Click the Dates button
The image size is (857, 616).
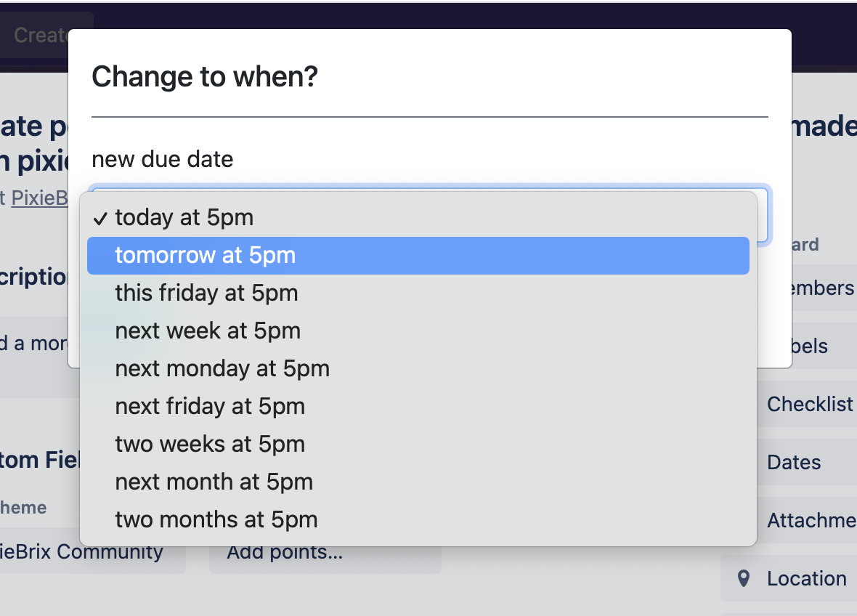[x=795, y=462]
